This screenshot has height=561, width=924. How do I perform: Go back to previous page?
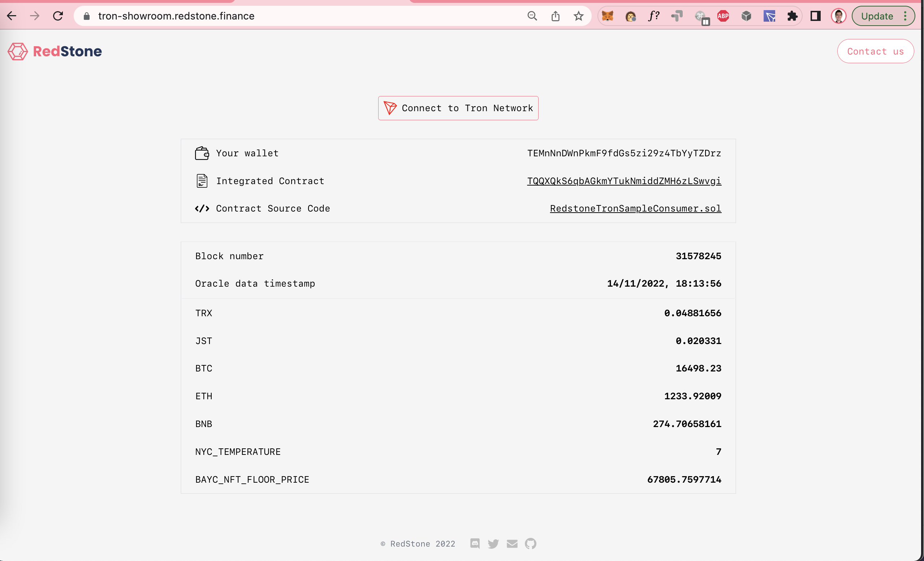(12, 16)
